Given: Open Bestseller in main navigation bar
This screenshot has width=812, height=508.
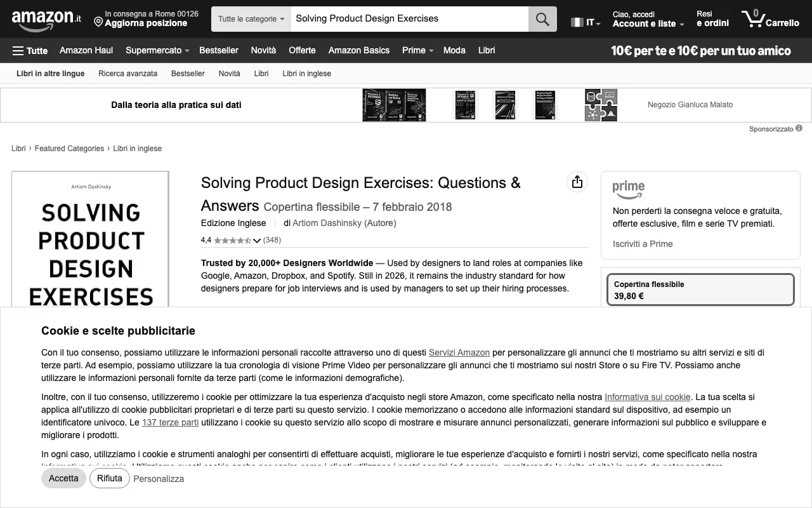Looking at the screenshot, I should (219, 50).
